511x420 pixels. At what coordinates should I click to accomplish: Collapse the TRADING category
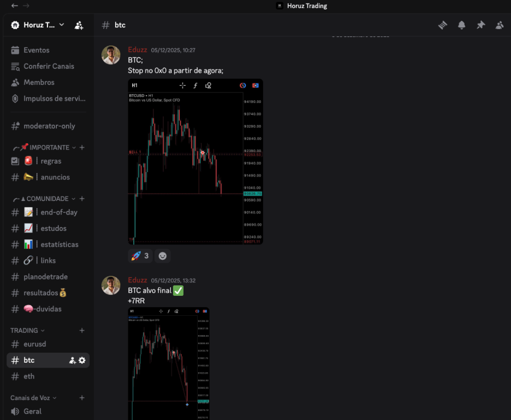click(27, 330)
